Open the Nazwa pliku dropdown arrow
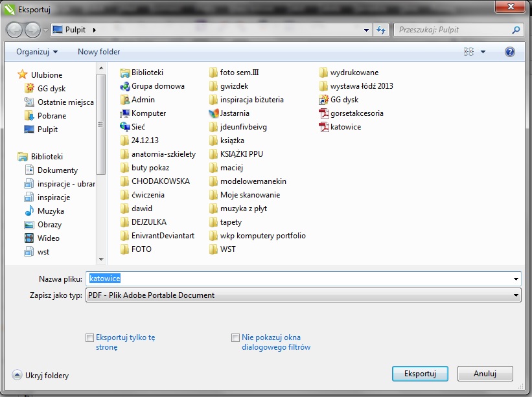 (x=516, y=278)
